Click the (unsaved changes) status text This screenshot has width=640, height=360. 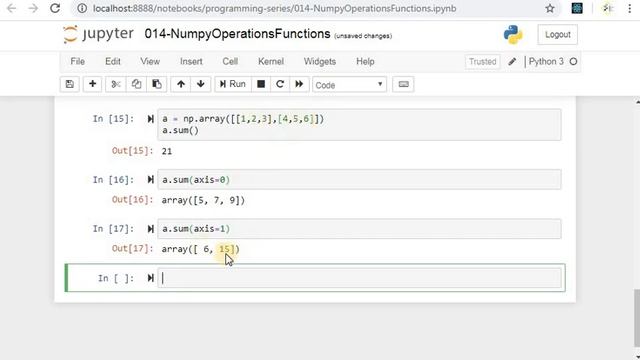coord(363,36)
